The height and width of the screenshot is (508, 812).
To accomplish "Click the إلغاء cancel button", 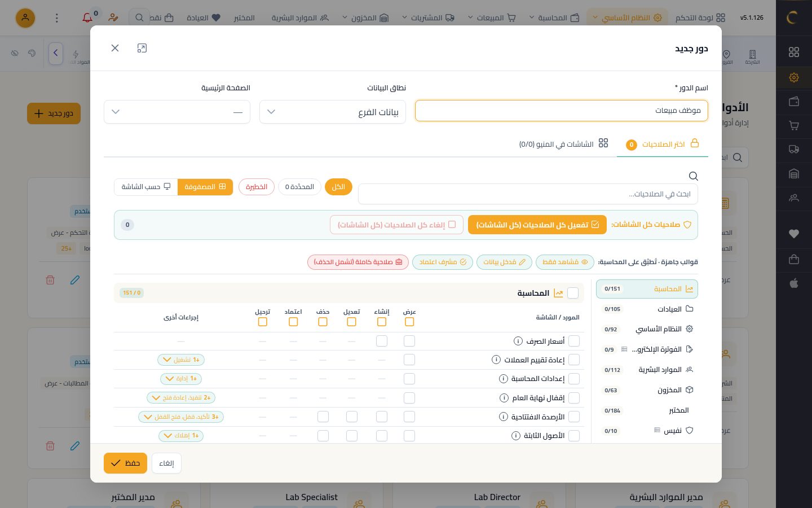I will pyautogui.click(x=166, y=463).
